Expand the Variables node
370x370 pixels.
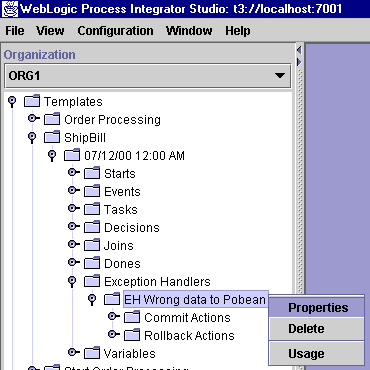coord(73,352)
